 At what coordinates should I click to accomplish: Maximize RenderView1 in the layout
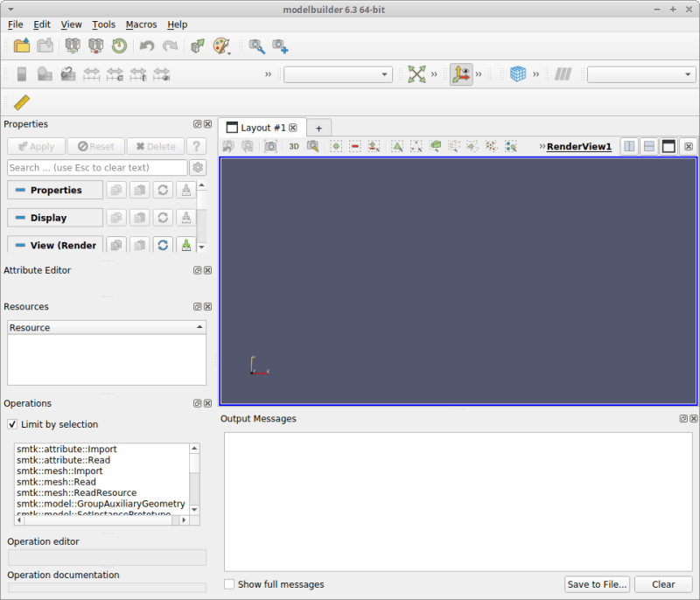[668, 146]
